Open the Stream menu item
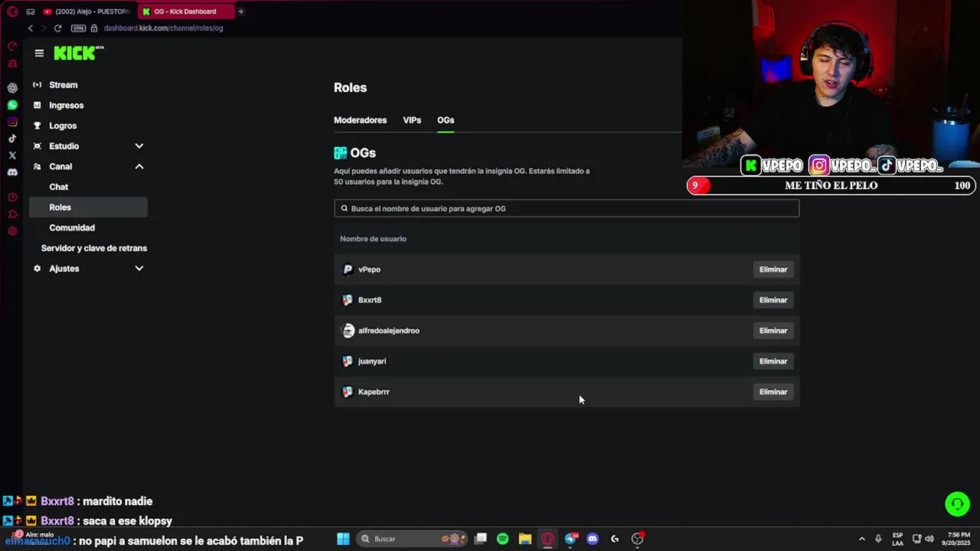980x551 pixels. click(63, 85)
